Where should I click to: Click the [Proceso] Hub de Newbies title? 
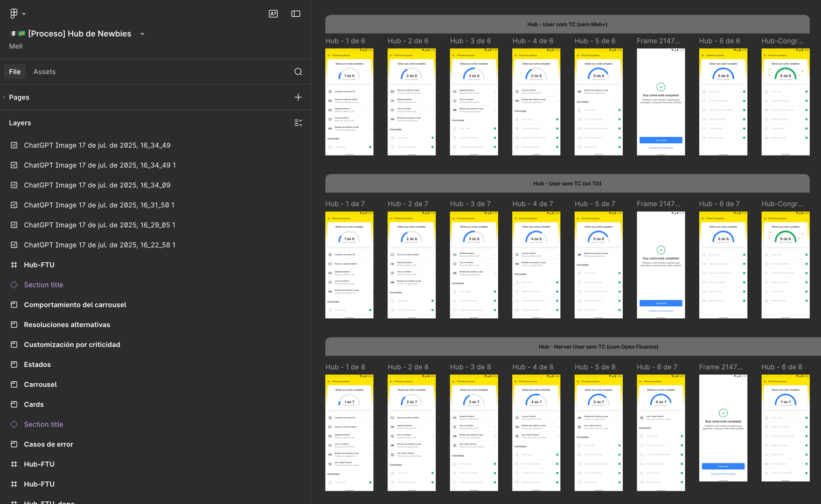pos(80,33)
